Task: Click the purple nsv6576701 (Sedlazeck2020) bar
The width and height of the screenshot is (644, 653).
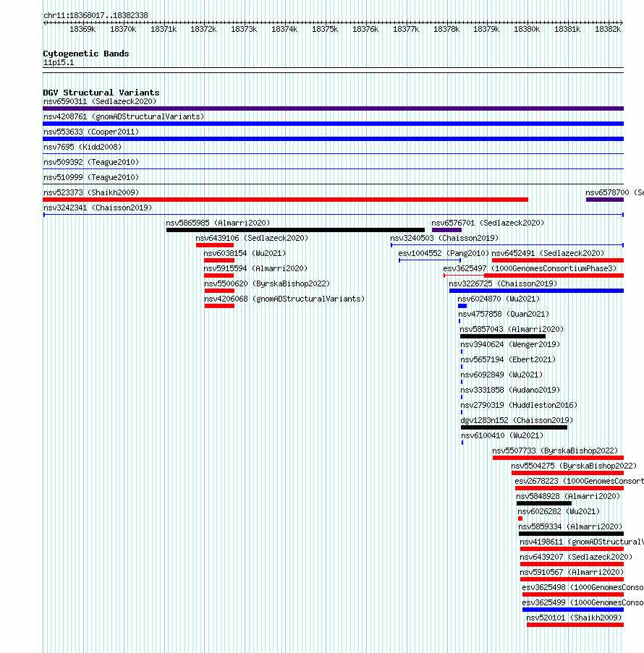Action: pyautogui.click(x=447, y=230)
